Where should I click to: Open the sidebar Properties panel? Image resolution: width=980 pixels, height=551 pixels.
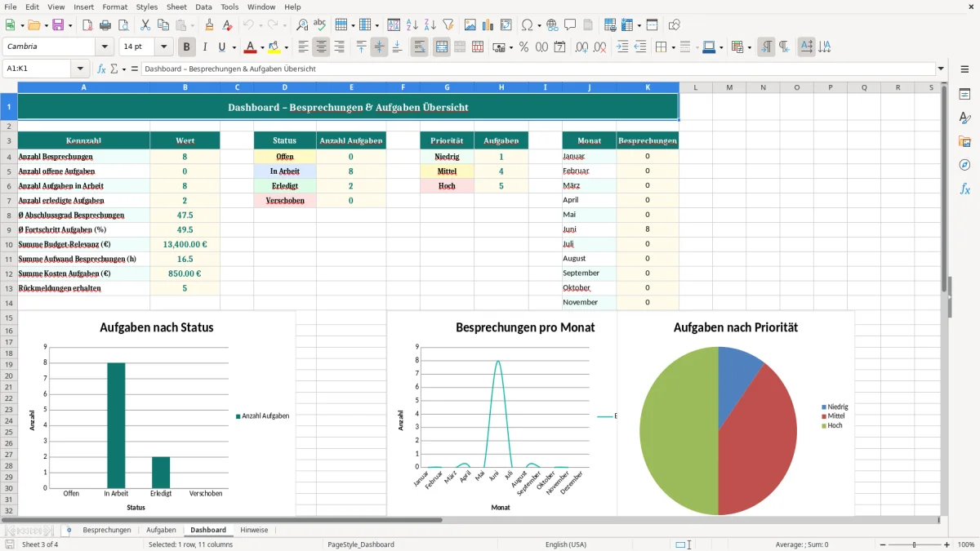pos(964,94)
